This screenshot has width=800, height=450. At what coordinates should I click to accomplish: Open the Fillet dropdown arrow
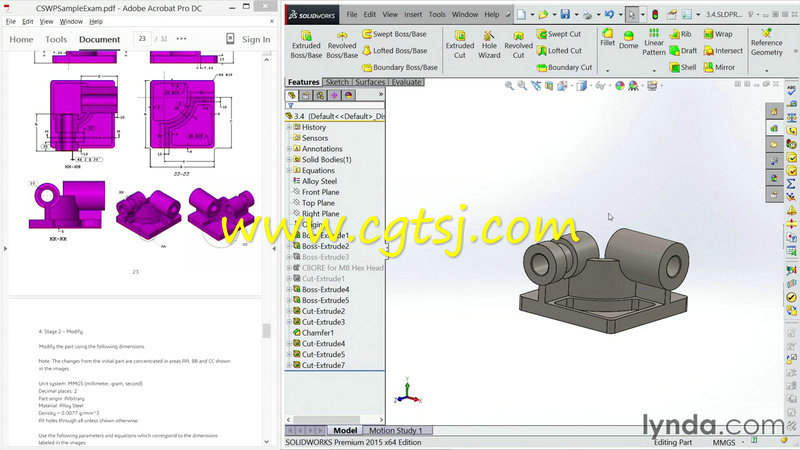[x=607, y=70]
